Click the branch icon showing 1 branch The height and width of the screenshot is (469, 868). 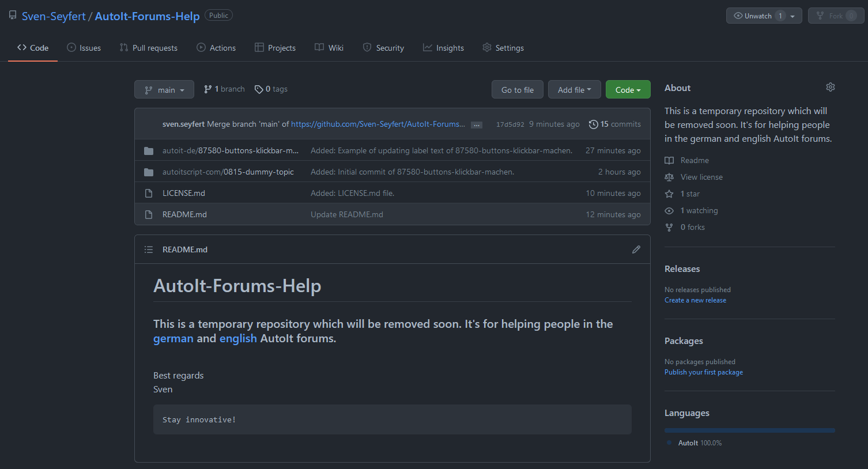pos(208,89)
